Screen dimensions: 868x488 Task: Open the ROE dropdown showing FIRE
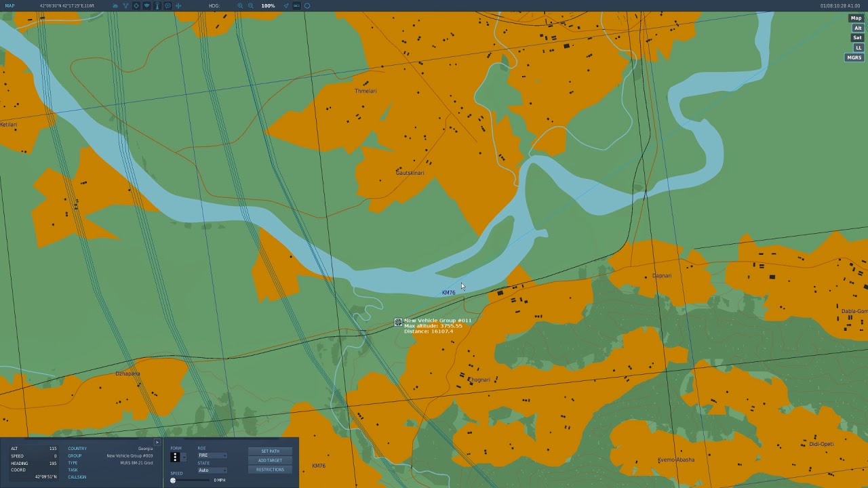click(x=212, y=455)
